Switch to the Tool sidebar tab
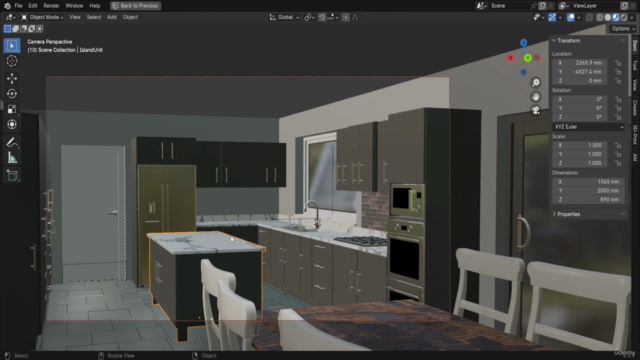This screenshot has width=640, height=360. [x=635, y=65]
